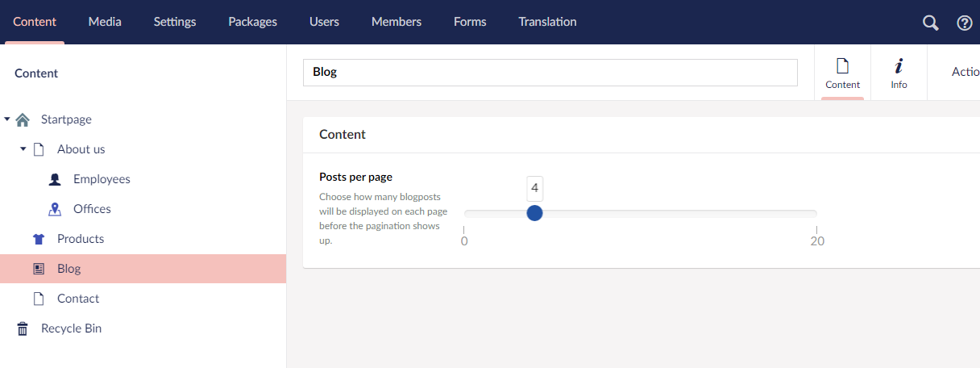980x368 pixels.
Task: Click the Blog name input field
Action: click(x=550, y=72)
